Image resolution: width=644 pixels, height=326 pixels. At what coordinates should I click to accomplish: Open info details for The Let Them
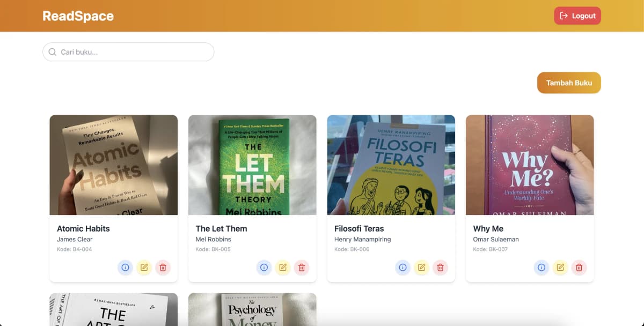click(264, 267)
